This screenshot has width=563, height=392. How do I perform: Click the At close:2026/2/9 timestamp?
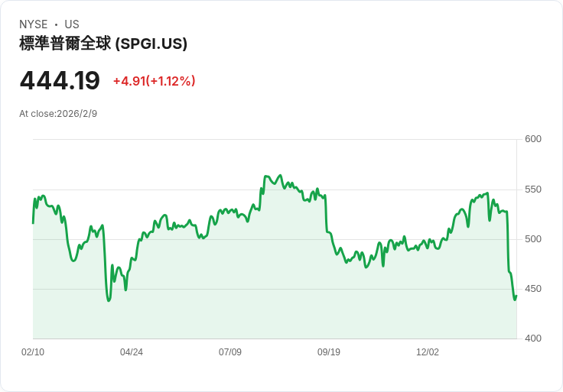tap(58, 114)
